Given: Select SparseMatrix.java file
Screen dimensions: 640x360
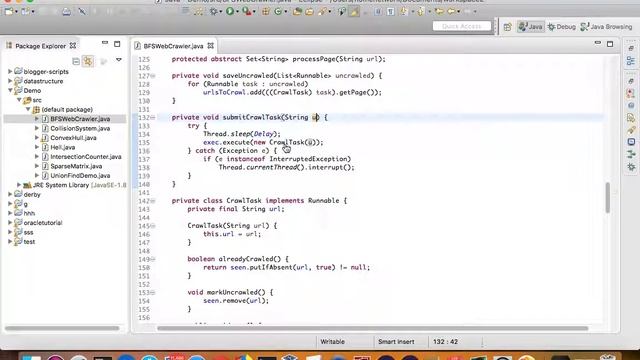Looking at the screenshot, I should (x=76, y=166).
